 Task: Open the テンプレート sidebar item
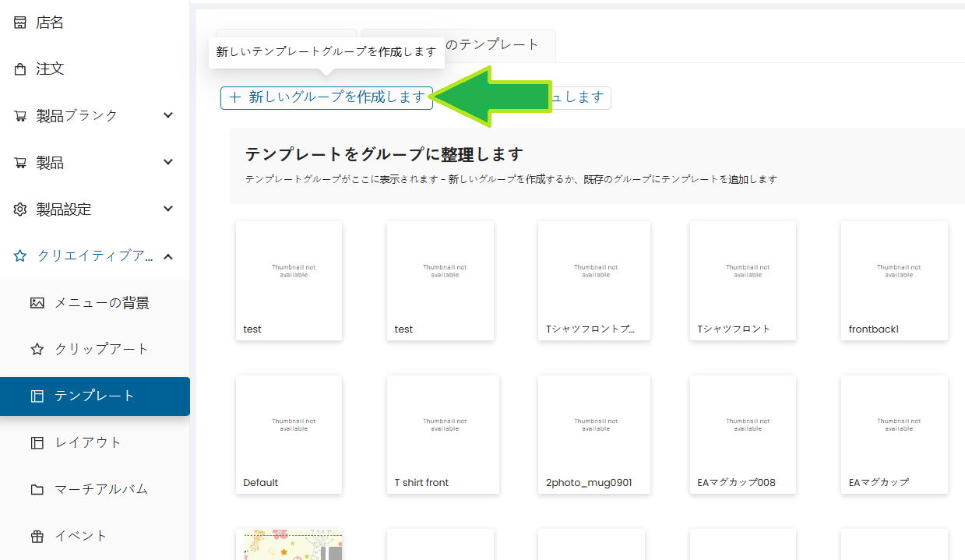pyautogui.click(x=94, y=396)
